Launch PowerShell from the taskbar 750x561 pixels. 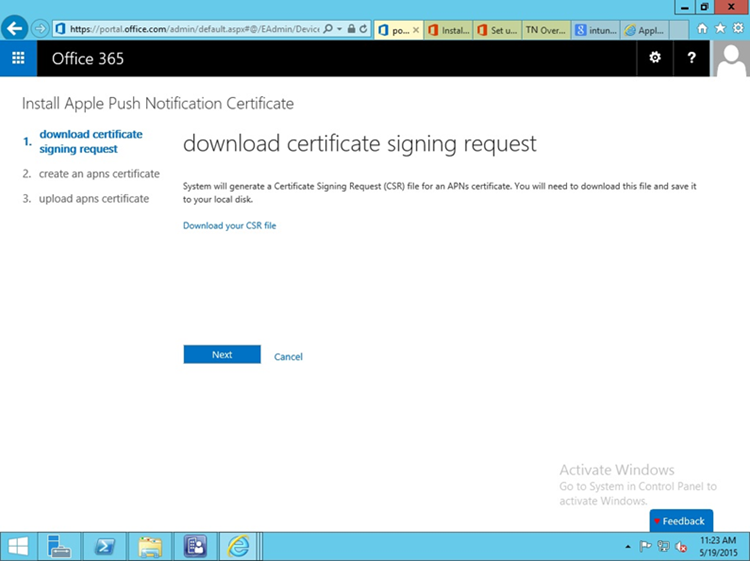click(x=104, y=547)
